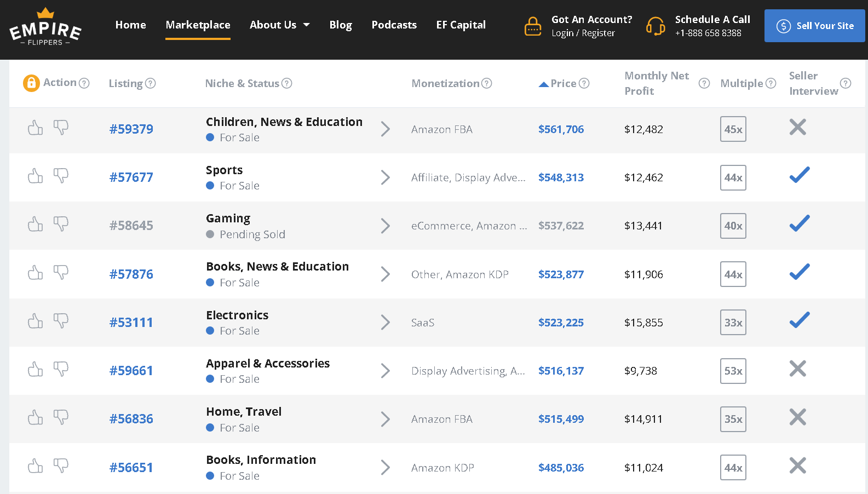Click the headset Schedule A Call icon
The height and width of the screenshot is (494, 868).
pos(656,26)
